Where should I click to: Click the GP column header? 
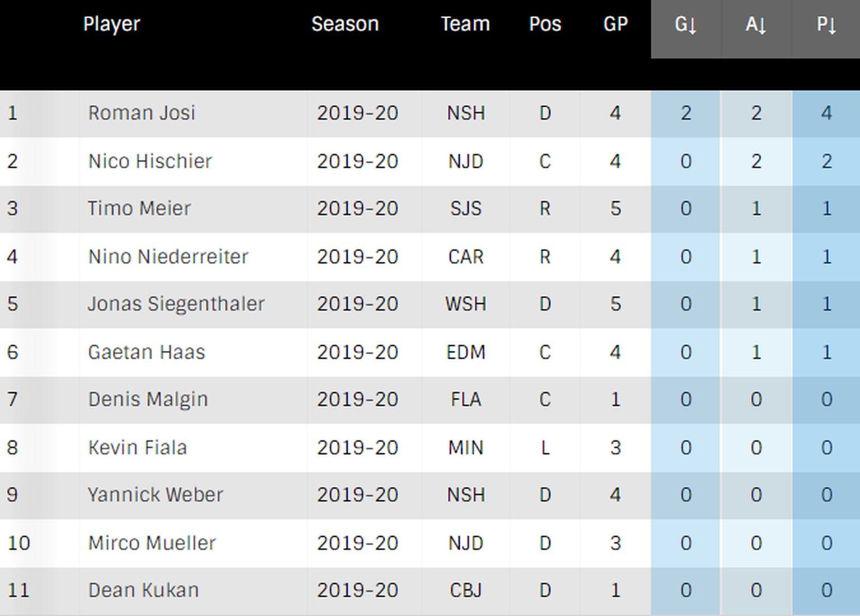pos(615,24)
